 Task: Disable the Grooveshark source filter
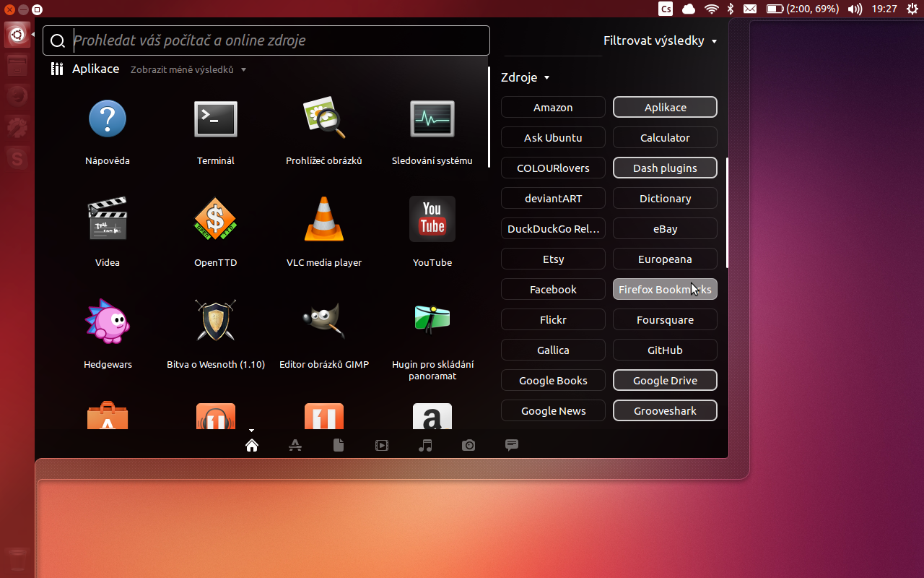[665, 410]
